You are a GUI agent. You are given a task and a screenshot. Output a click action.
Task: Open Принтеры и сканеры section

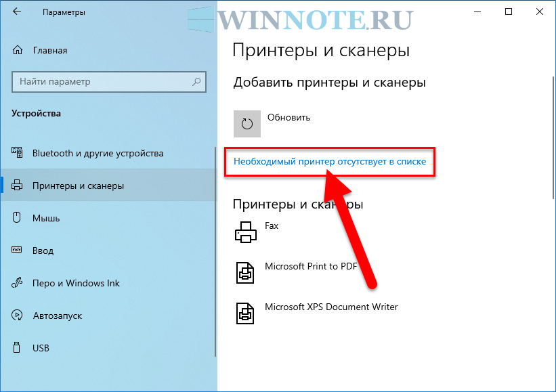click(x=108, y=186)
